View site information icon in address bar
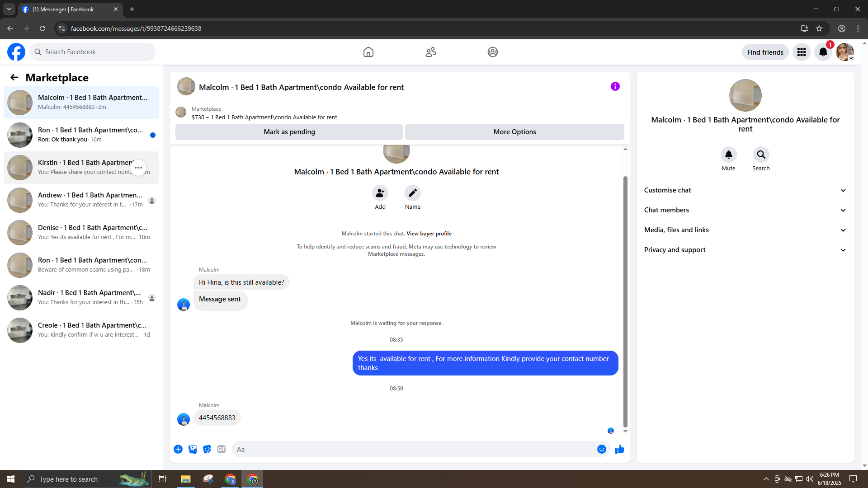Image resolution: width=868 pixels, height=488 pixels. (x=62, y=28)
